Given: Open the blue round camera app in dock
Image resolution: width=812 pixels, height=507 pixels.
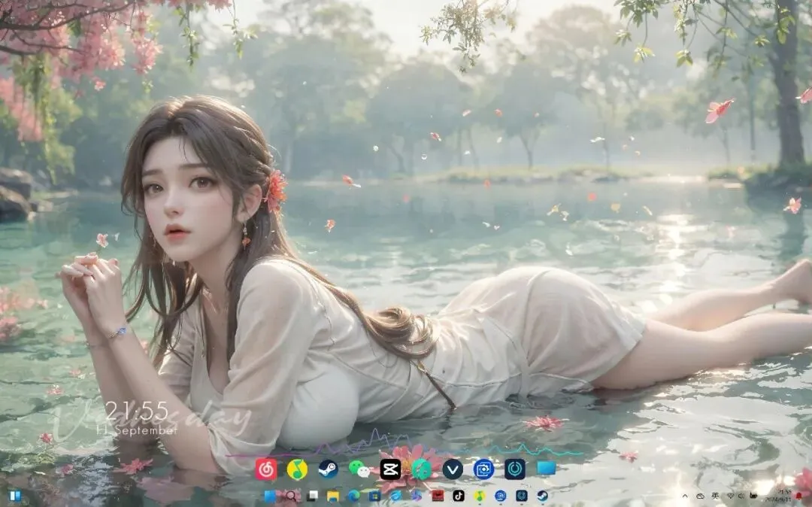Looking at the screenshot, I should pos(483,469).
